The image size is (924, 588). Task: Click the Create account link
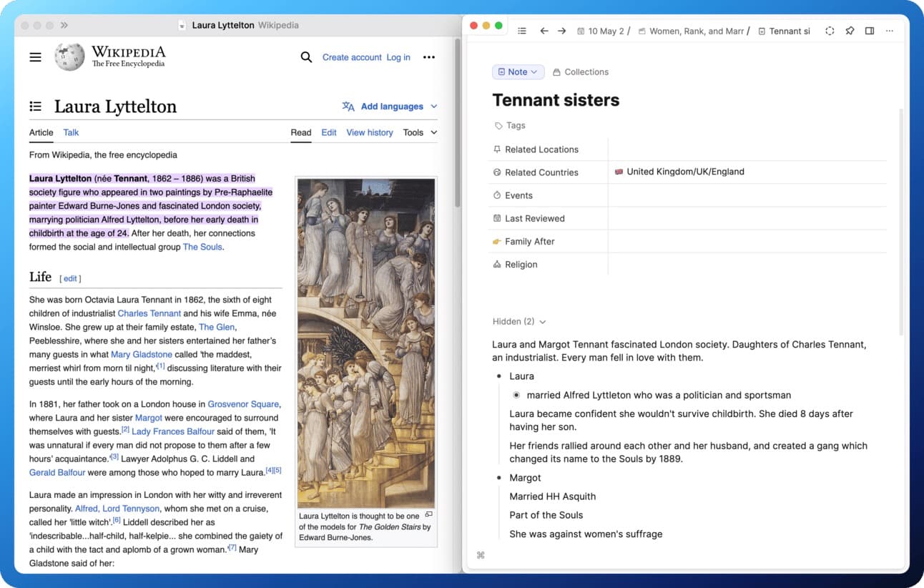pos(352,57)
